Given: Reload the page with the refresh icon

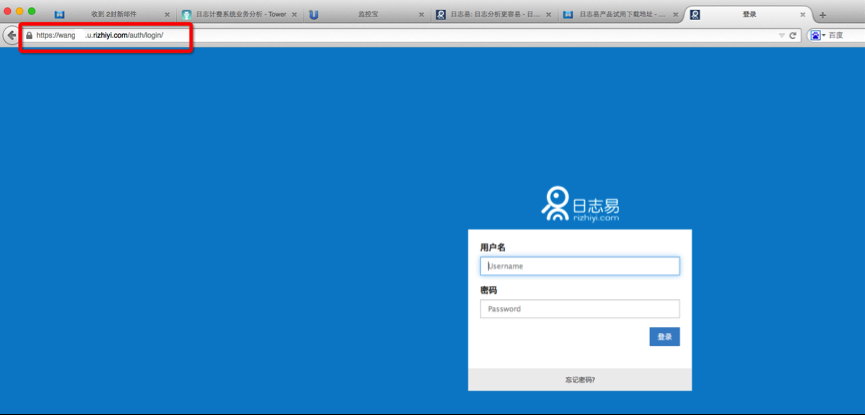Looking at the screenshot, I should [793, 35].
